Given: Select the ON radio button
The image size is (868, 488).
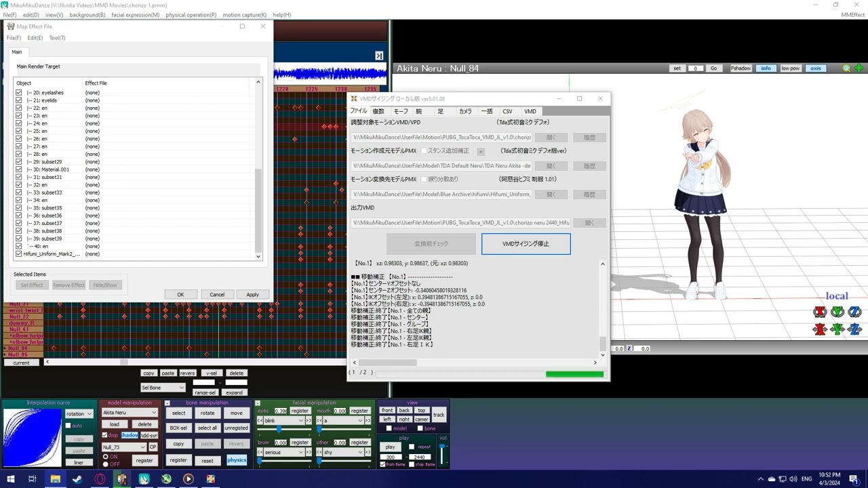Looking at the screenshot, I should pos(106,457).
